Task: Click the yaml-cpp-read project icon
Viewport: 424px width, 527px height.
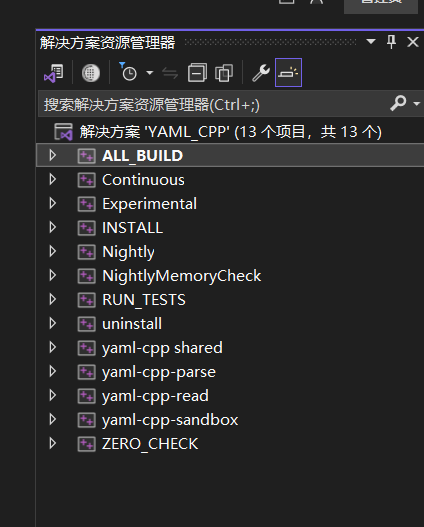Action: click(87, 396)
